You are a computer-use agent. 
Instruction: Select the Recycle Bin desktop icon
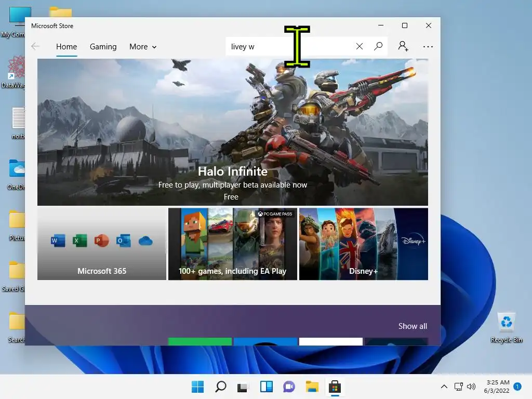[x=506, y=327]
